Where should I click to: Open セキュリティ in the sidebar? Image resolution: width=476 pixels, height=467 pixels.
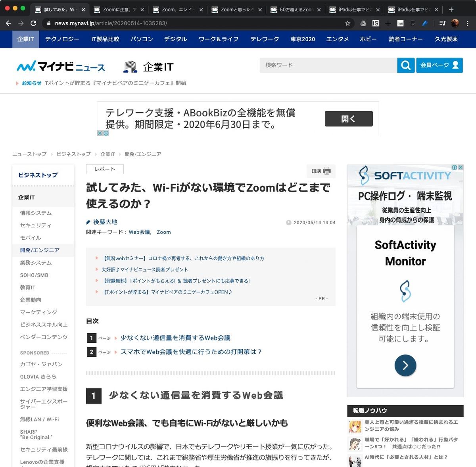coord(36,225)
